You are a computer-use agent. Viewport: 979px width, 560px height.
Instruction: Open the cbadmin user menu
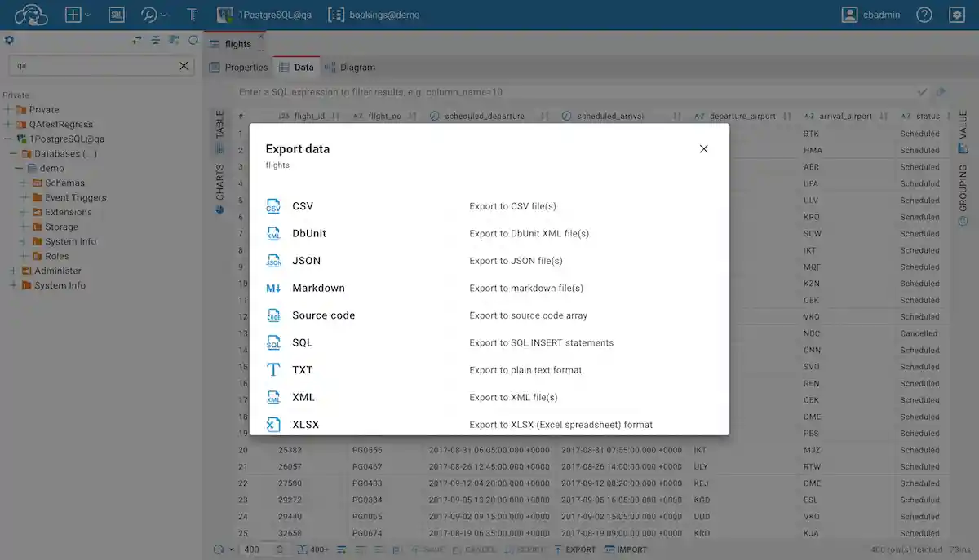pos(870,15)
